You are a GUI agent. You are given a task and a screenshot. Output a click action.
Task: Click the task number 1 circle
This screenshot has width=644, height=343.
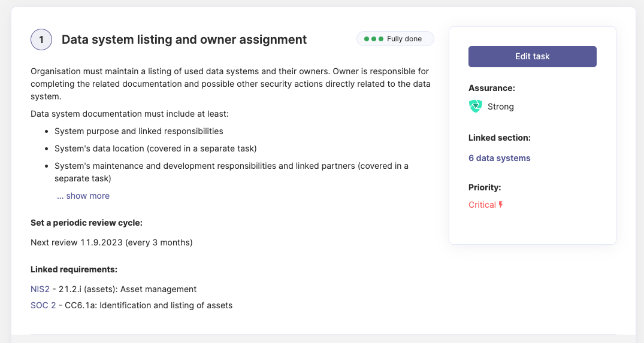point(41,40)
